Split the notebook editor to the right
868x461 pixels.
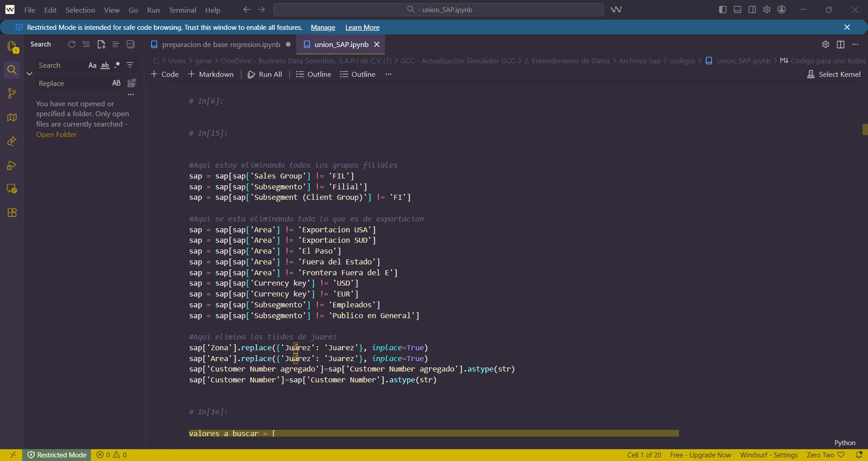840,44
